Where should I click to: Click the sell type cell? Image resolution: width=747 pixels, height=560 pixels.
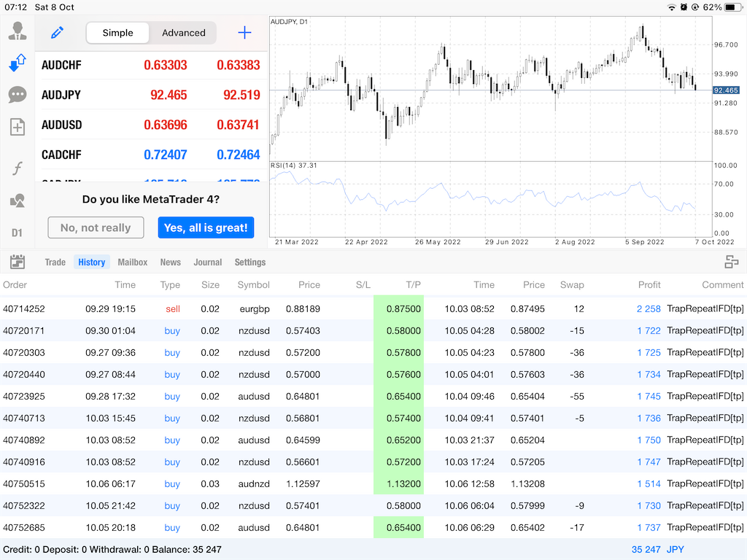tap(173, 308)
